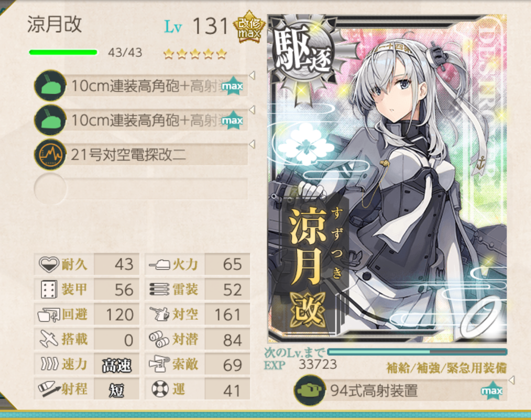Click the 対潜 depth charge icon
This screenshot has height=420, width=531.
159,339
